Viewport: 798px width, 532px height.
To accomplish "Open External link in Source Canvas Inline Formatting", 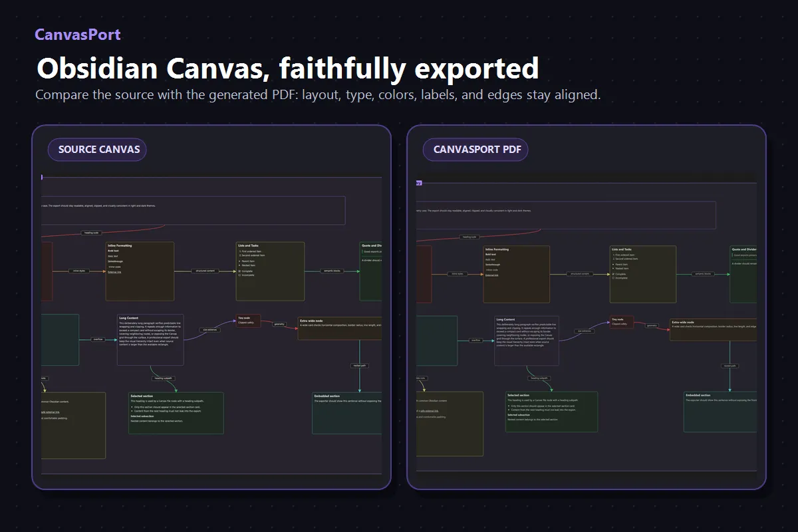I will 115,271.
